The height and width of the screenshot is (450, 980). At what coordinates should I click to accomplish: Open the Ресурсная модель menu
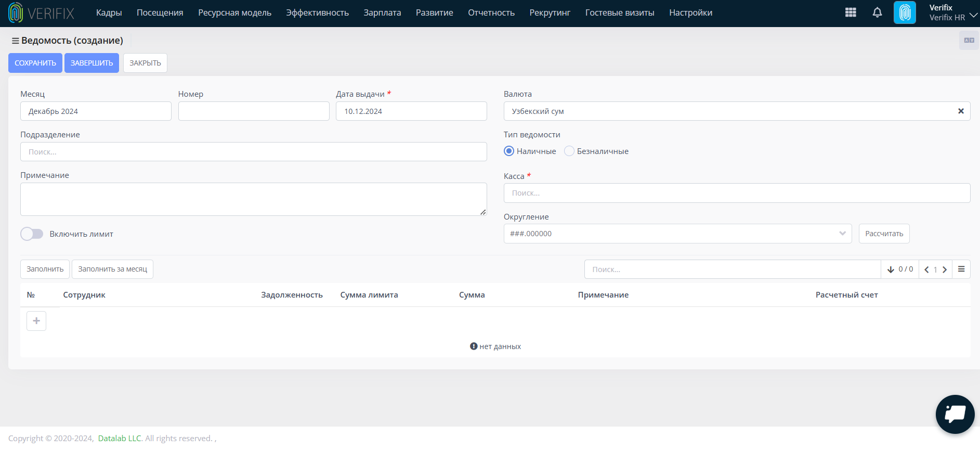pyautogui.click(x=235, y=12)
